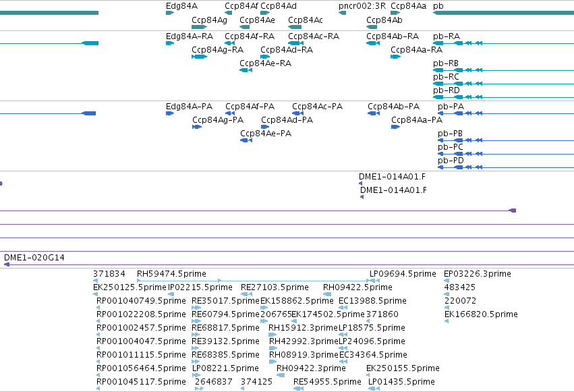Viewport: 574px width, 392px height.
Task: Open protein pb-PA
Action: click(451, 107)
